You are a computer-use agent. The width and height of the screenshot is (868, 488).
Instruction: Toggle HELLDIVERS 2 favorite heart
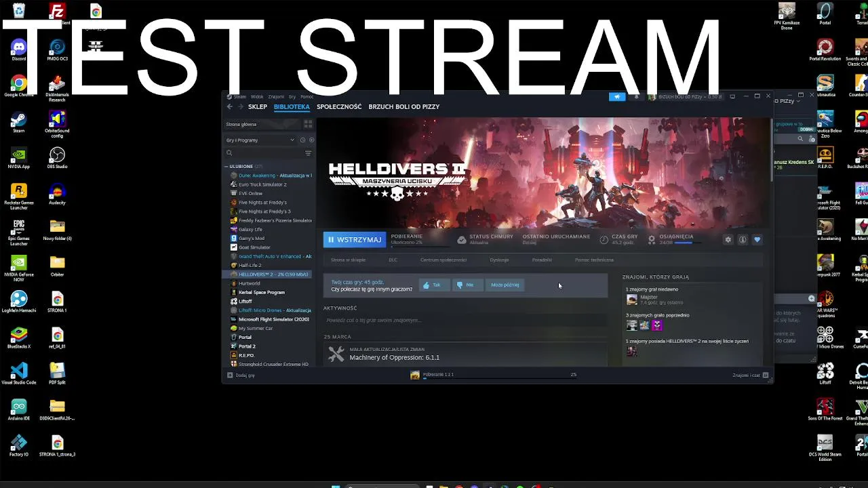757,239
